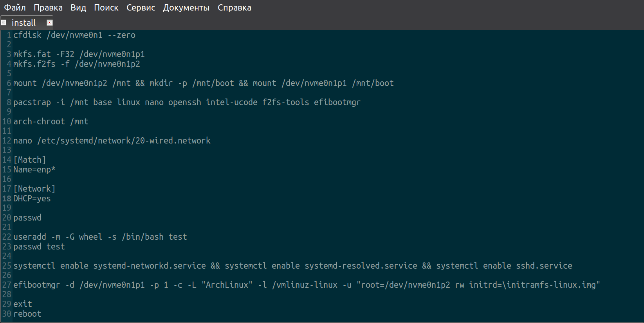Click the passwd test line
Viewport: 644px width, 323px height.
pos(39,247)
